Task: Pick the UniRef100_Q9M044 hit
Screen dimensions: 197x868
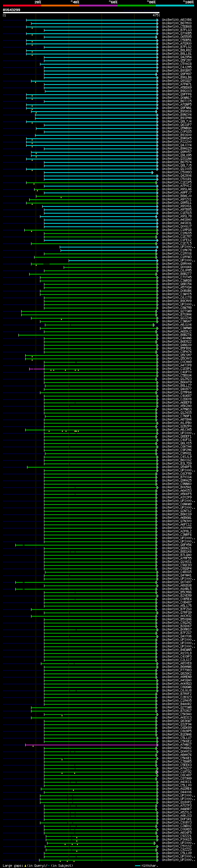Action: (x=177, y=264)
